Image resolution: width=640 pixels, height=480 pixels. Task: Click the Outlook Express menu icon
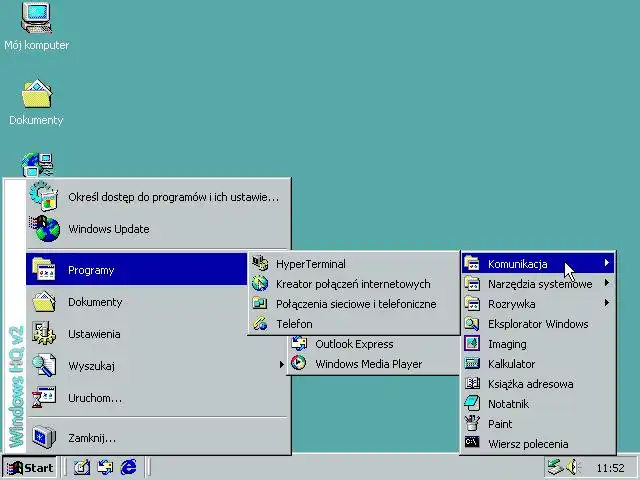tap(299, 343)
